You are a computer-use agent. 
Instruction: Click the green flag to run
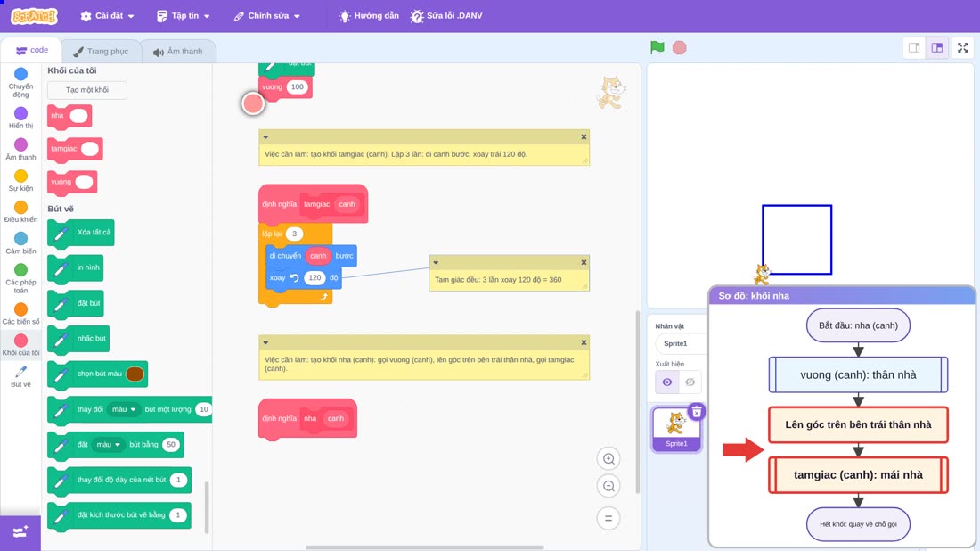pyautogui.click(x=657, y=47)
